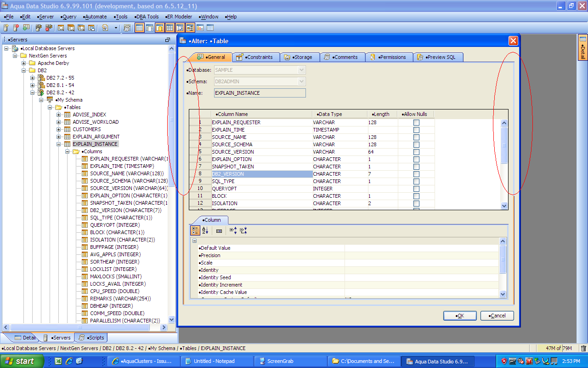Expand the Apache Derby folder
Image resolution: width=588 pixels, height=368 pixels.
pos(24,63)
